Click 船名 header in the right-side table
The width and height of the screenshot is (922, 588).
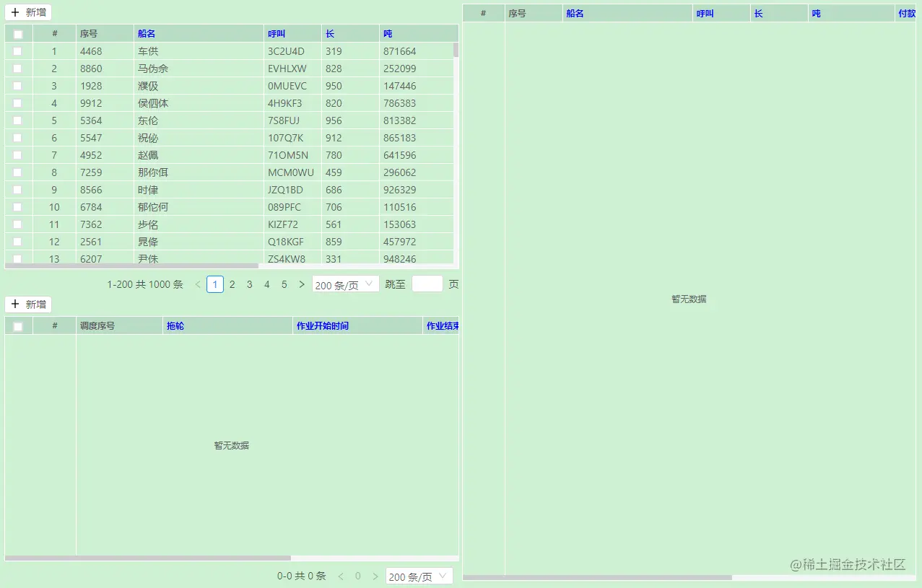tap(628, 13)
